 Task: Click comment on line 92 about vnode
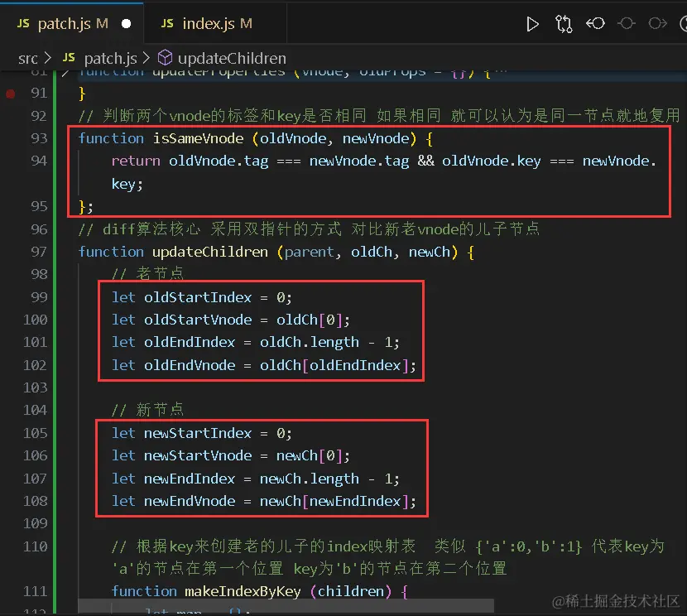point(379,116)
